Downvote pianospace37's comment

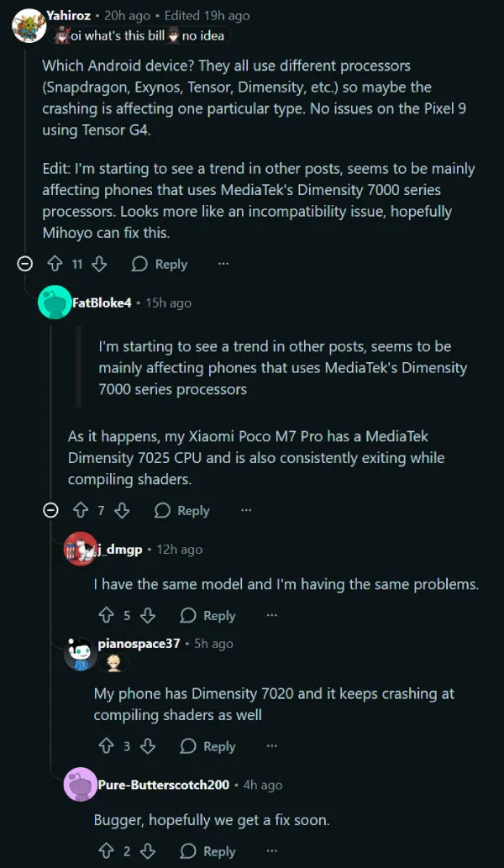(x=148, y=746)
